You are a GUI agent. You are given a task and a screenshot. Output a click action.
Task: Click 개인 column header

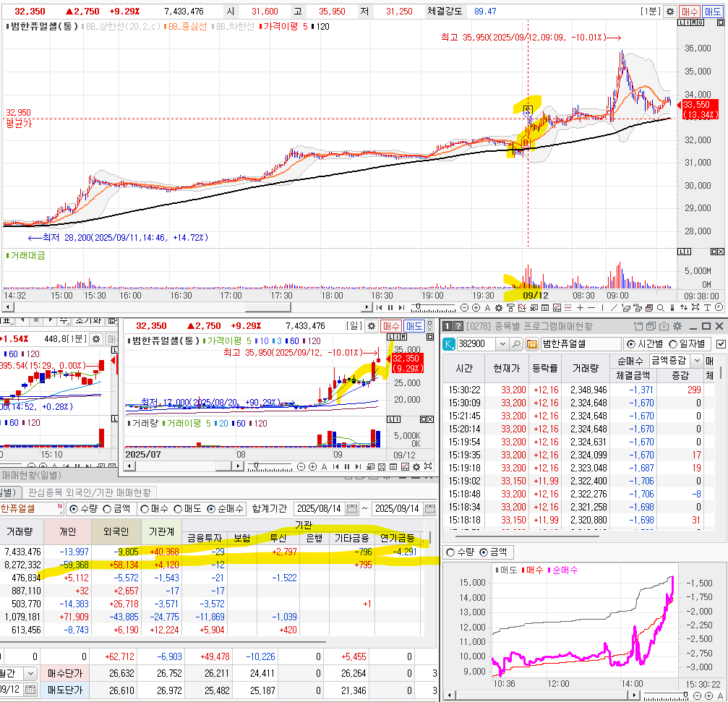pyautogui.click(x=67, y=531)
